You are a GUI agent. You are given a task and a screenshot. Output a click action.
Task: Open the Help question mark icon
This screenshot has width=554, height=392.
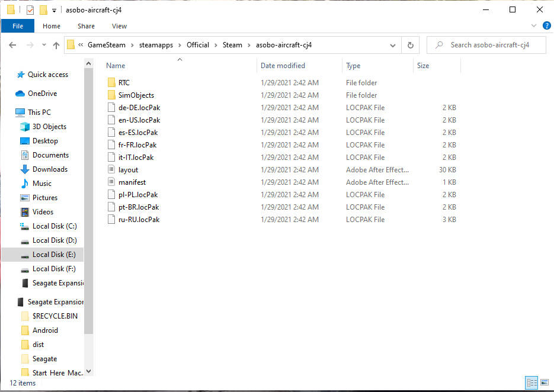[x=546, y=26]
